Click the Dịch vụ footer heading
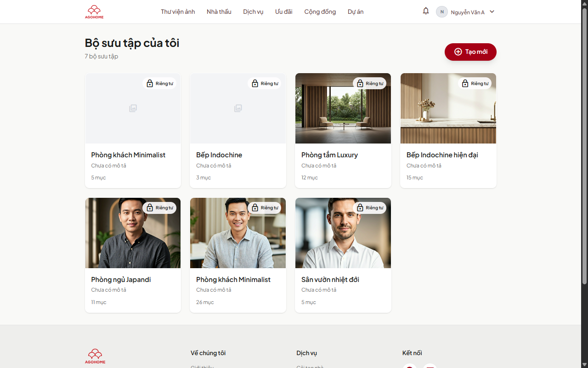Viewport: 588px width, 368px height. tap(307, 353)
